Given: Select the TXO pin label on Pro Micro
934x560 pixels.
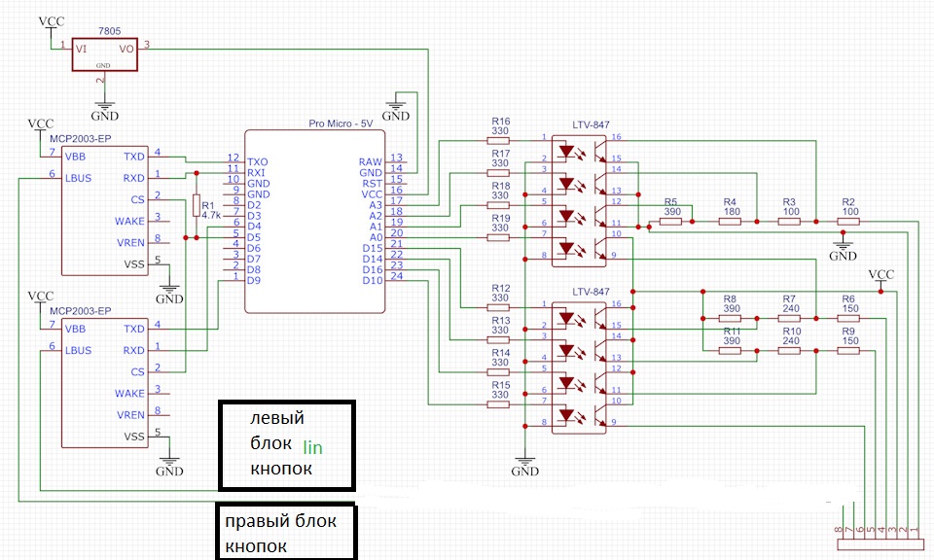Looking at the screenshot, I should (x=257, y=161).
